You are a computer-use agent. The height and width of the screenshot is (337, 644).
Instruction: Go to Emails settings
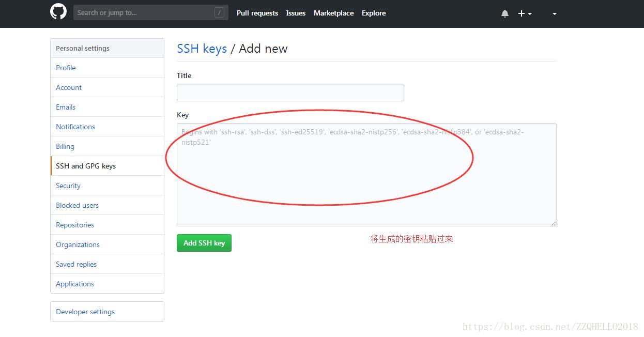(x=107, y=107)
